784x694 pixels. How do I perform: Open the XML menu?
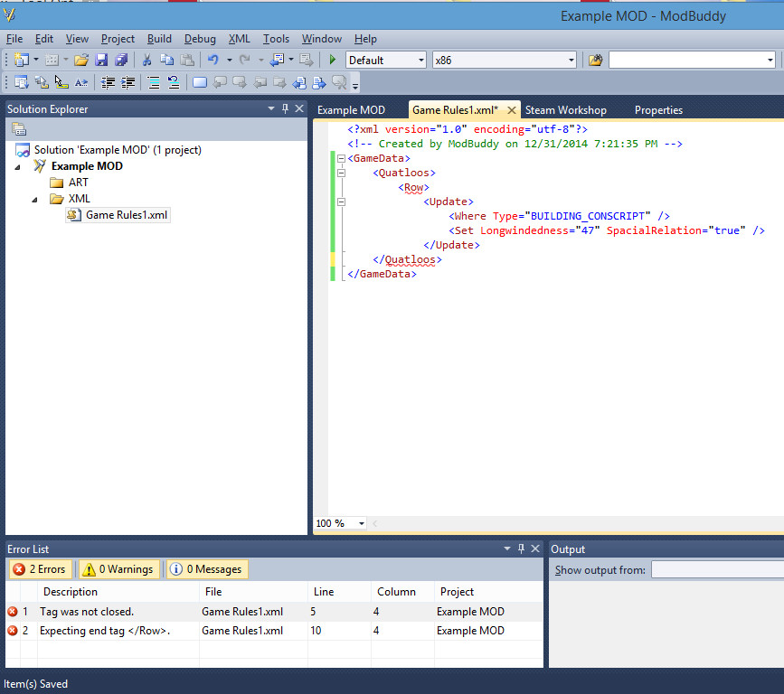pos(239,39)
